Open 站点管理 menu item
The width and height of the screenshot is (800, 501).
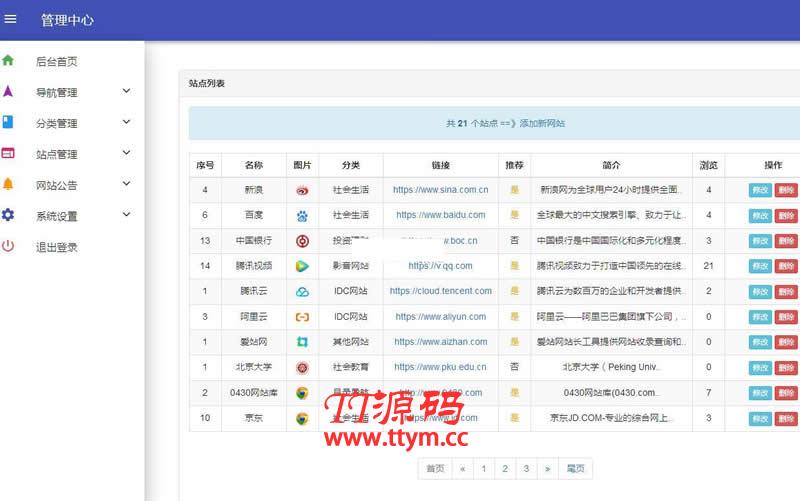[57, 154]
